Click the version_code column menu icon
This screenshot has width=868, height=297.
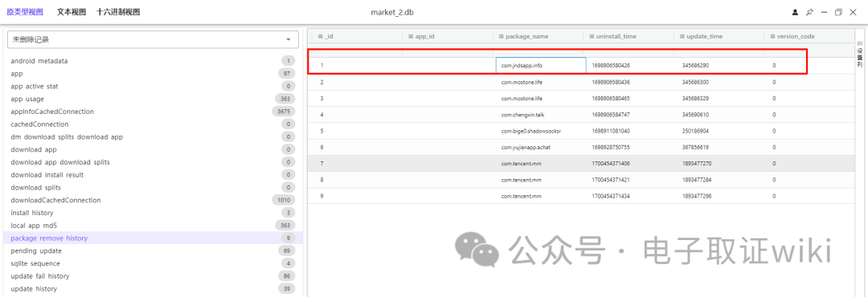pyautogui.click(x=773, y=36)
